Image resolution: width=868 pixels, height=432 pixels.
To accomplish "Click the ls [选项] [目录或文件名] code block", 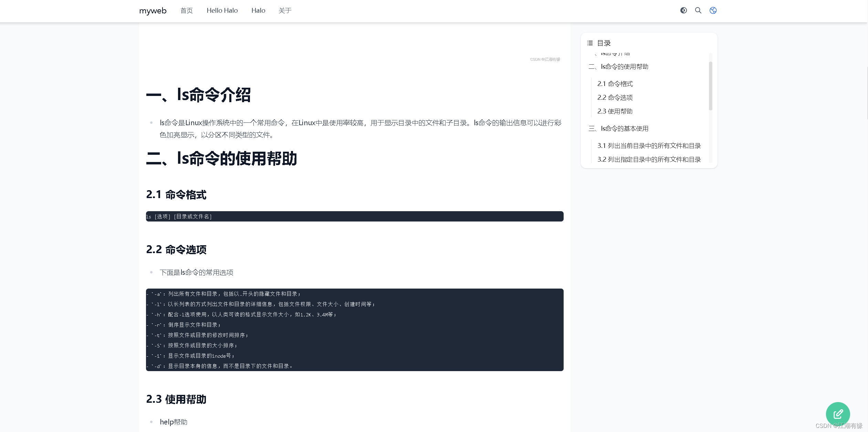I will (x=355, y=216).
